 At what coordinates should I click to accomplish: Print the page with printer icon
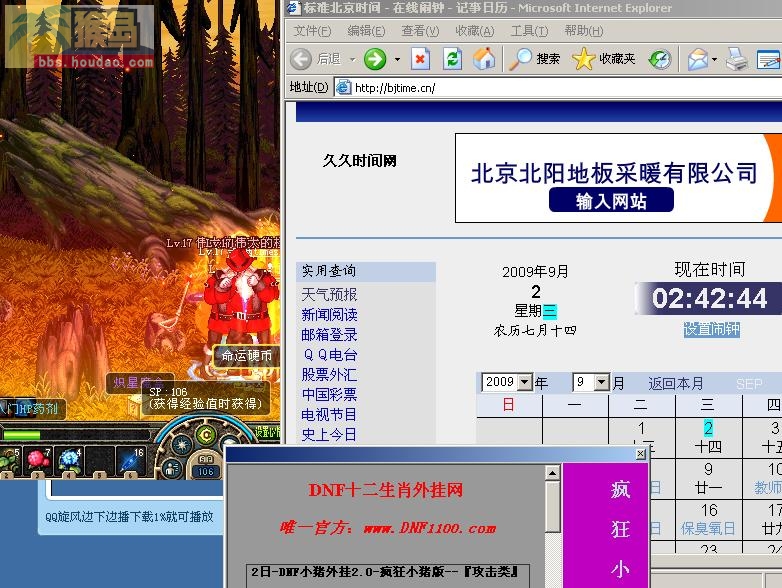pos(737,59)
